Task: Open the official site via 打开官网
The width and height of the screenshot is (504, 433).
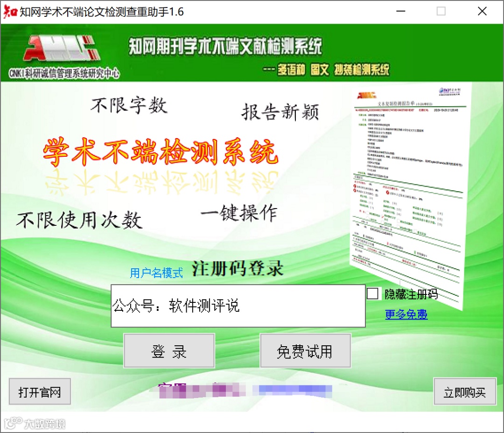Action: 40,391
